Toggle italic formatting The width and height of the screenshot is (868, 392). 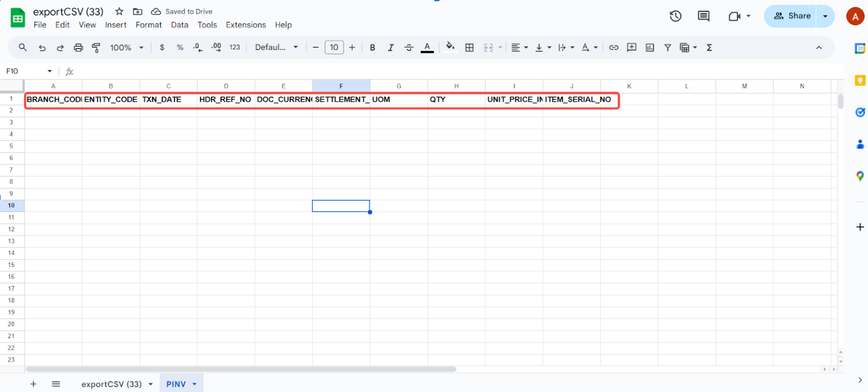(x=391, y=48)
